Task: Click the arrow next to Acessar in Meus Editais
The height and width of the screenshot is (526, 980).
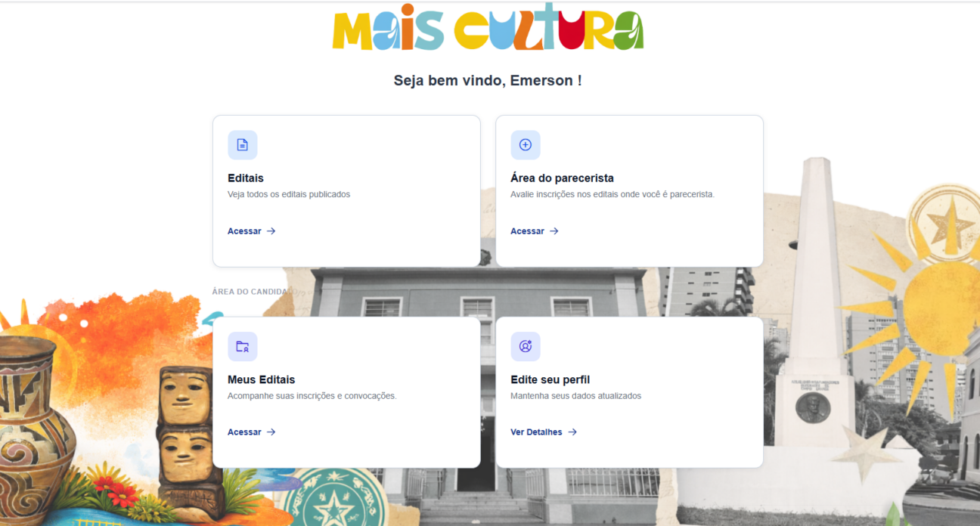Action: [x=271, y=432]
